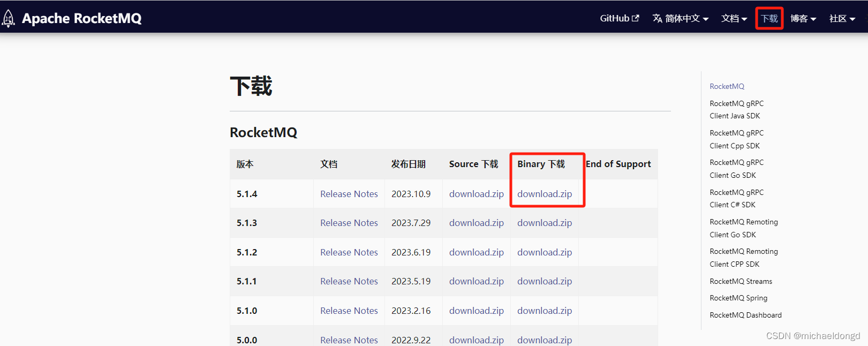
Task: Select release date 2023.2.16
Action: [x=411, y=311]
